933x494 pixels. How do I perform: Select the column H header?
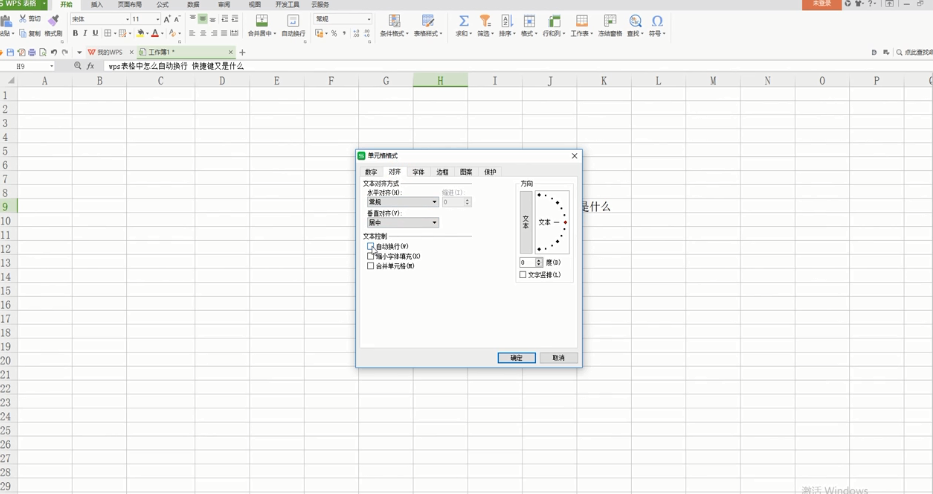(440, 80)
